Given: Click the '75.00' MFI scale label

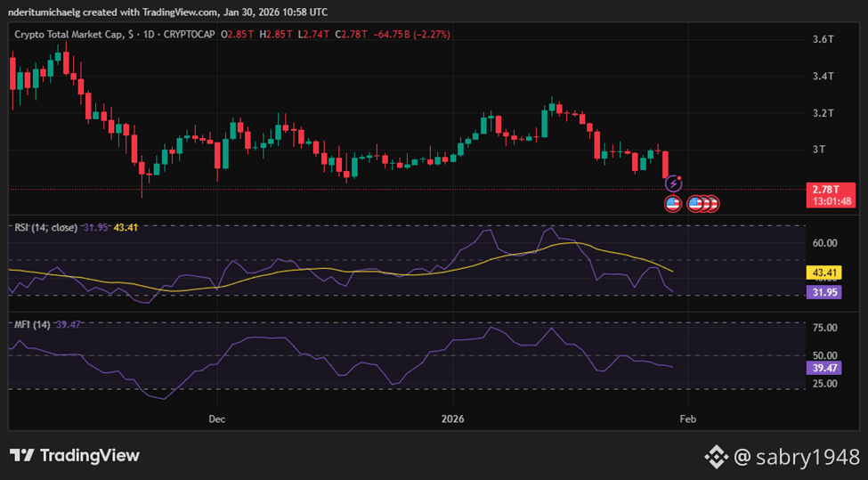Looking at the screenshot, I should click(824, 328).
